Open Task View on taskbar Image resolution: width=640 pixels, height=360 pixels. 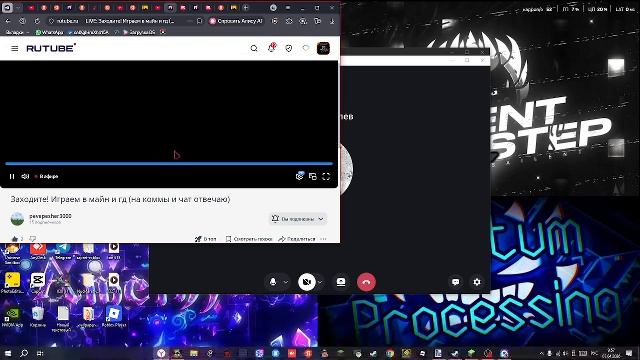pos(40,353)
